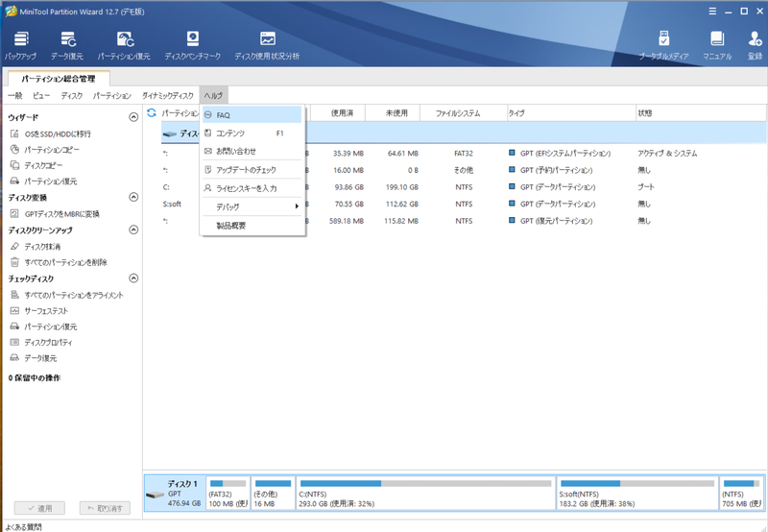
Task: Select the S:soft row in partition table
Action: point(463,204)
